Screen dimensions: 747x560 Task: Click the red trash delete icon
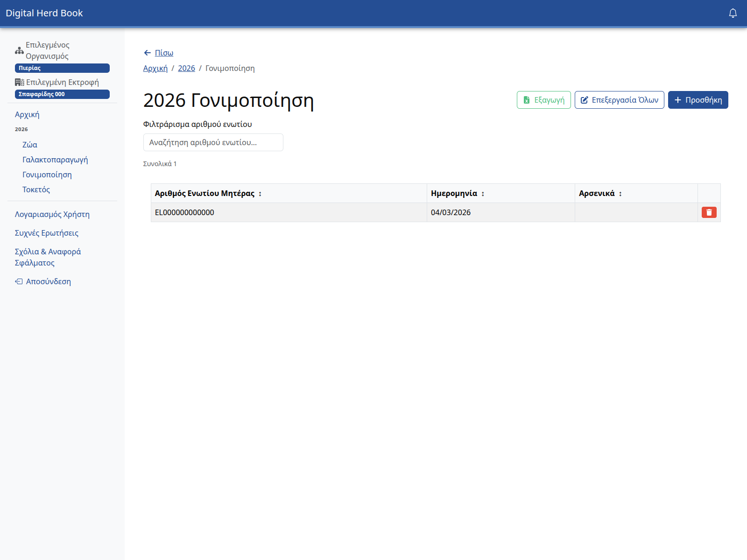[709, 212]
